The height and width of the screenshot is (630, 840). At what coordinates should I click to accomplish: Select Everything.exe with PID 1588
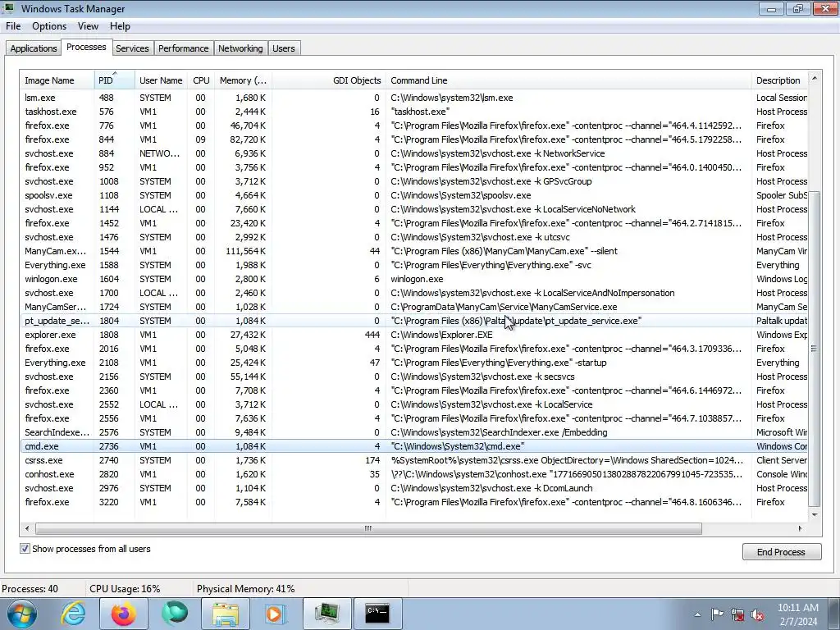coord(413,265)
